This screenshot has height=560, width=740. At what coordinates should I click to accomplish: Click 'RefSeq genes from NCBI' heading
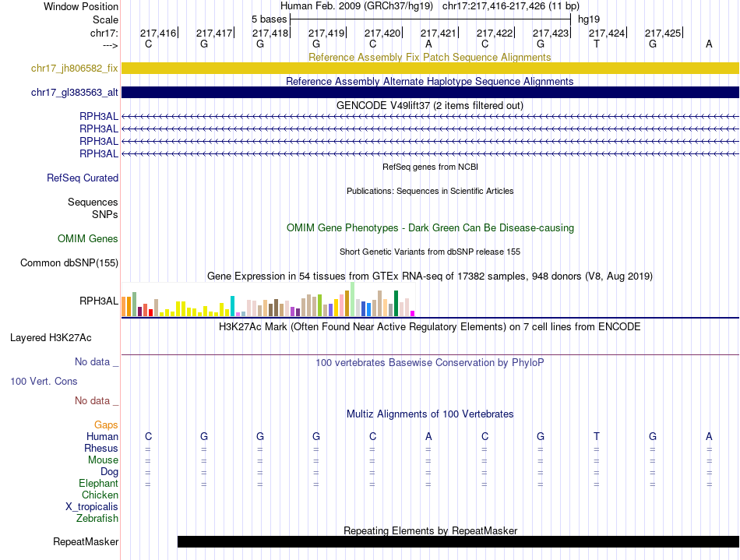point(430,167)
